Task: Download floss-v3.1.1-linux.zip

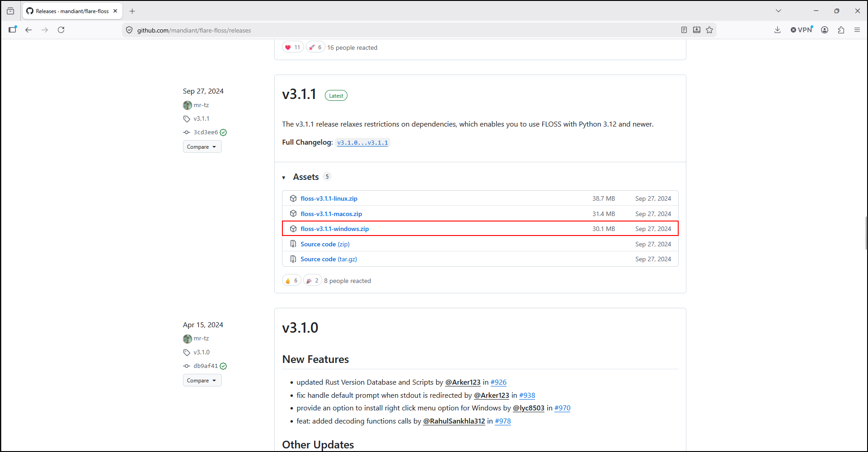Action: [x=329, y=198]
